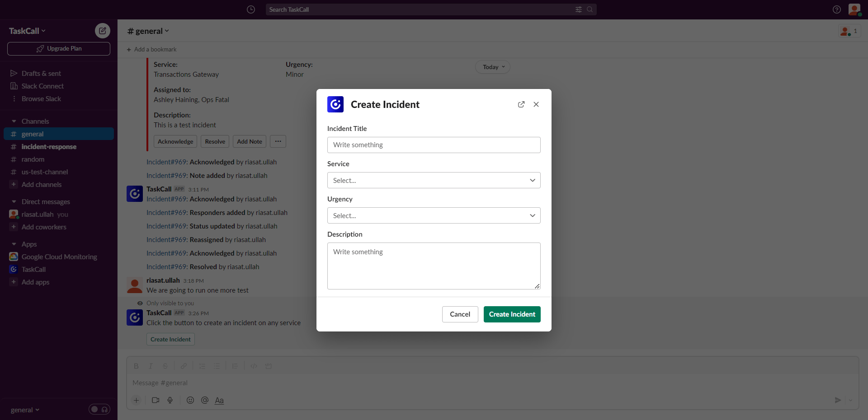Mention someone with @ icon
Screen dimensions: 868x420
click(205, 400)
